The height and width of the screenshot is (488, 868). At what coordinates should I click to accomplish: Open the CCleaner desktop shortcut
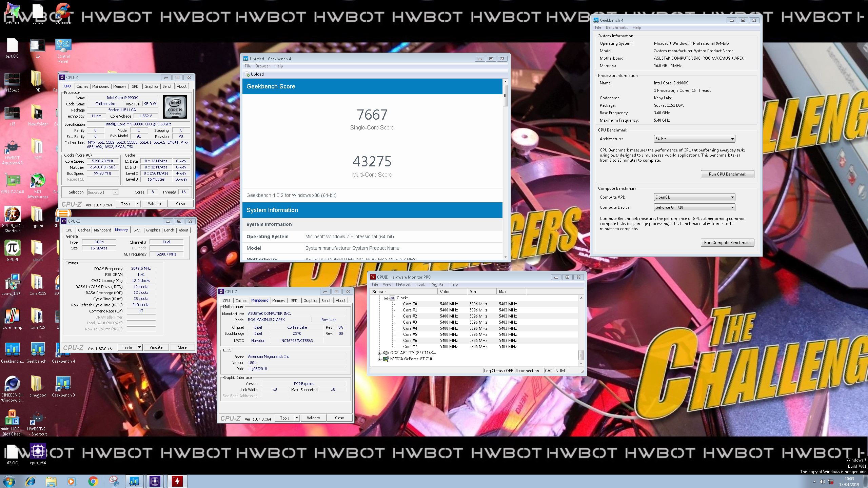[x=63, y=13]
